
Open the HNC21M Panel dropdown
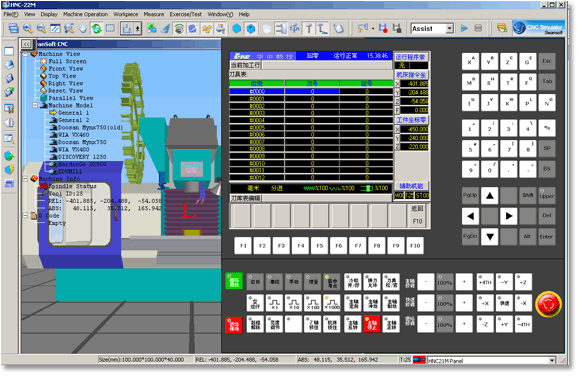pos(552,360)
